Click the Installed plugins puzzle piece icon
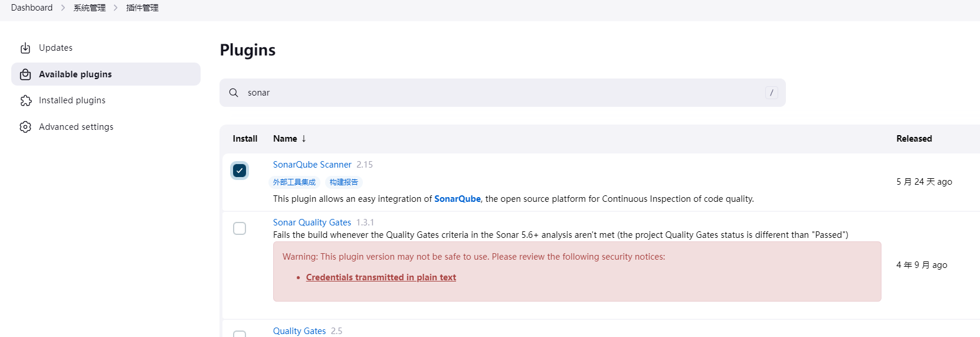This screenshot has width=980, height=337. 25,100
